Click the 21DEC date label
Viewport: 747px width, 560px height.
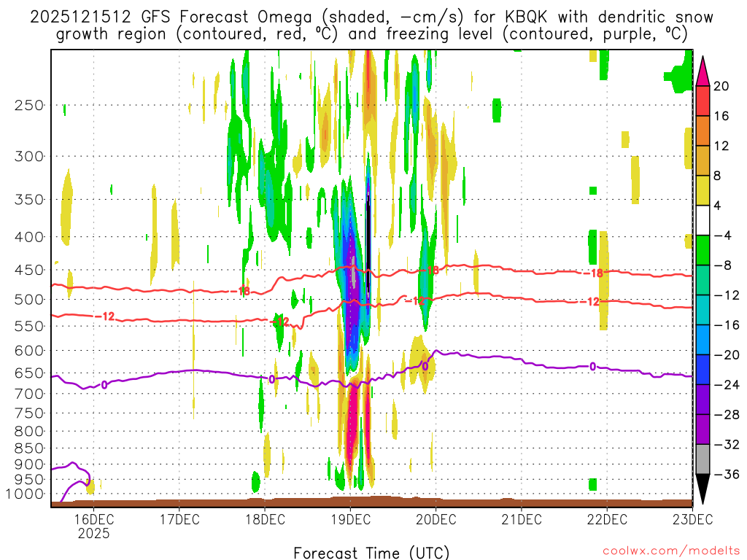(522, 518)
